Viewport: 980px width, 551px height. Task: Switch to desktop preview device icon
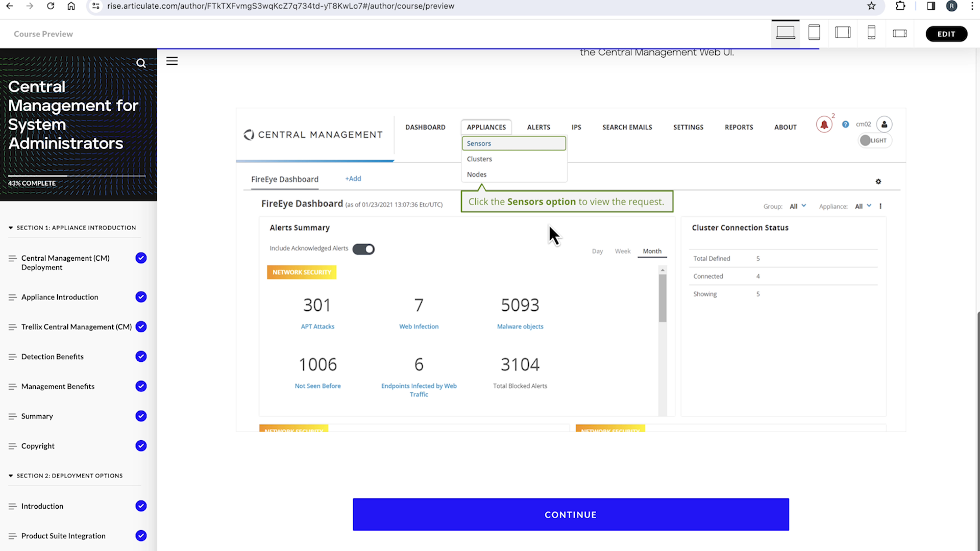pyautogui.click(x=785, y=33)
